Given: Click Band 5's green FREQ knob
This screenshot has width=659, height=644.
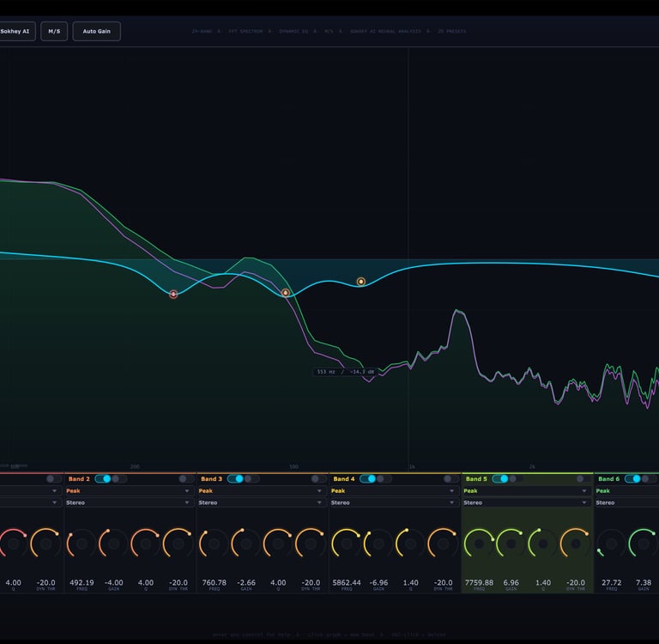Looking at the screenshot, I should [x=479, y=544].
